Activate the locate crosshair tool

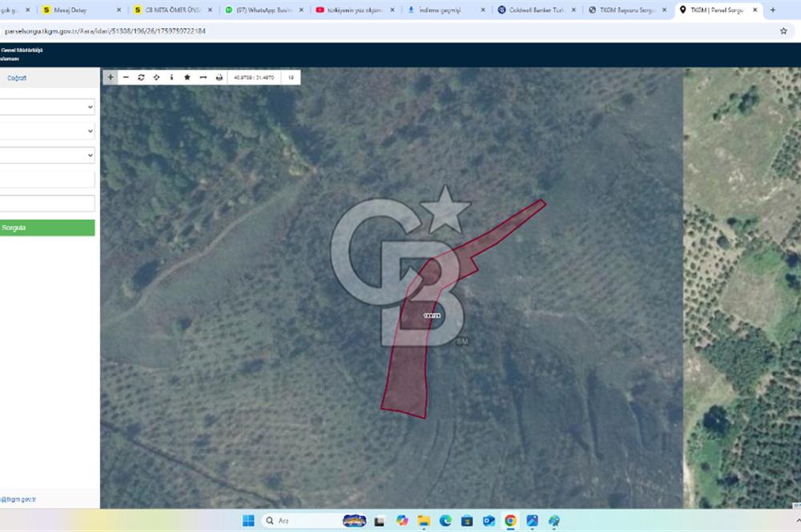point(156,78)
